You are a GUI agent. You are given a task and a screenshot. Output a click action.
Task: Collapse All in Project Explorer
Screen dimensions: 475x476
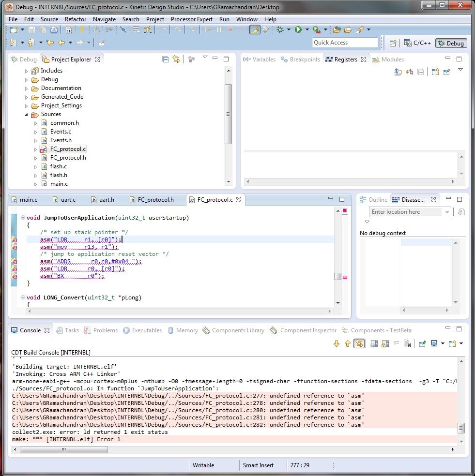[x=165, y=59]
